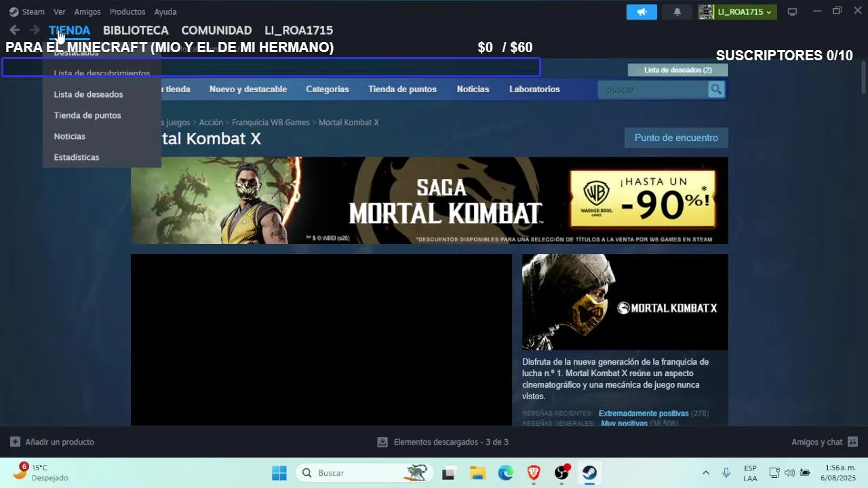Image resolution: width=868 pixels, height=488 pixels.
Task: Click the Windows Buscar search box
Action: pyautogui.click(x=365, y=473)
